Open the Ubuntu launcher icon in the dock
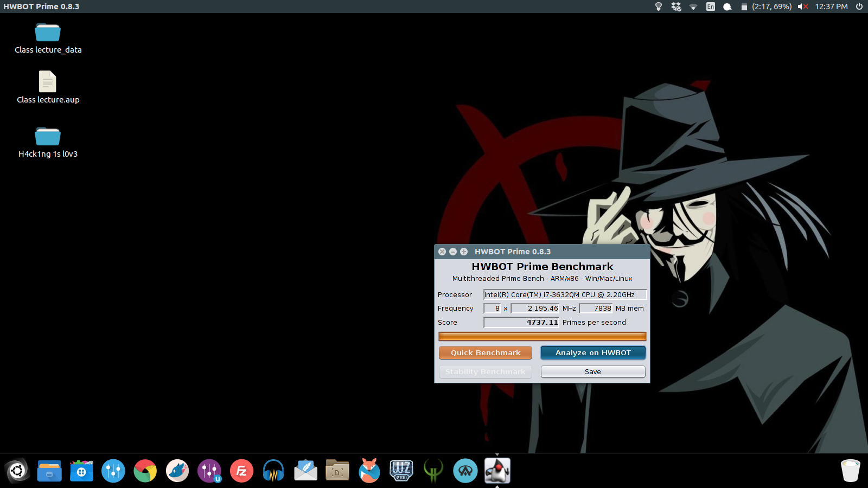 pyautogui.click(x=17, y=471)
